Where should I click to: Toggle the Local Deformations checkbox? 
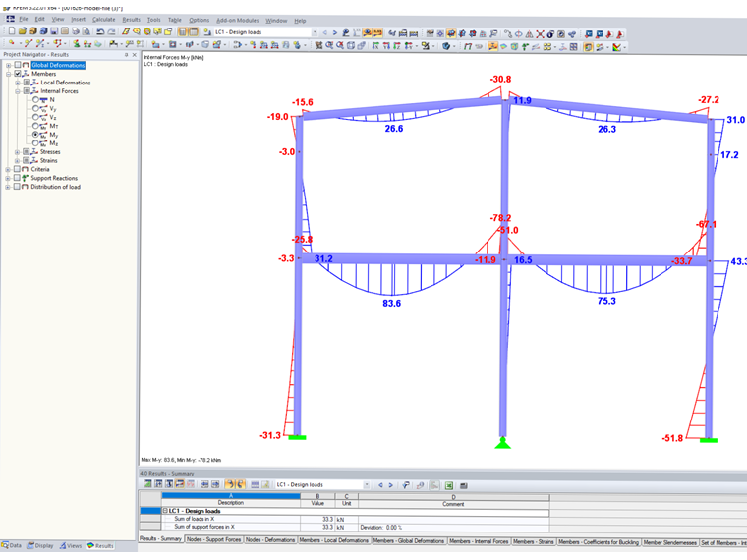27,83
